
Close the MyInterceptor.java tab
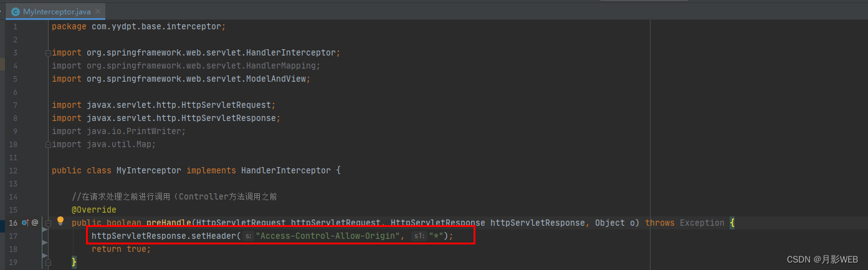pos(98,12)
